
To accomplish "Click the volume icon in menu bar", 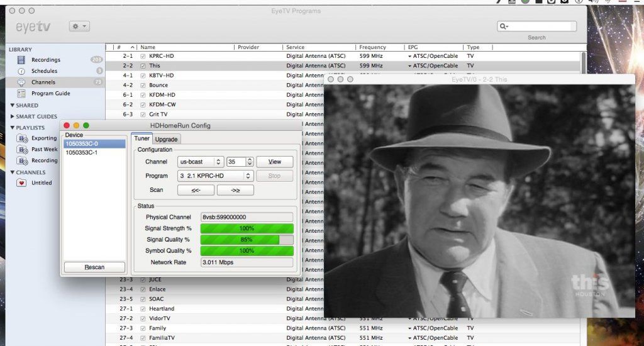I will 593,2.
